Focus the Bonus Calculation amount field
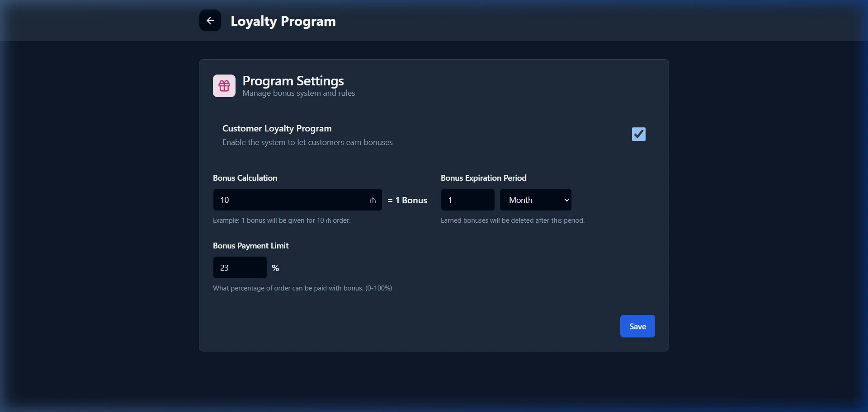 click(x=297, y=200)
